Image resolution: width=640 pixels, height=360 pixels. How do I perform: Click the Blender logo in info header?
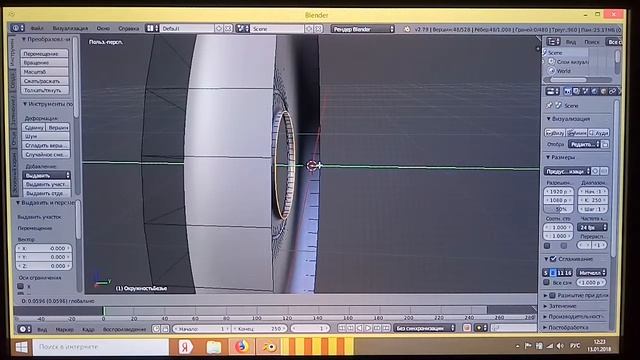(407, 29)
